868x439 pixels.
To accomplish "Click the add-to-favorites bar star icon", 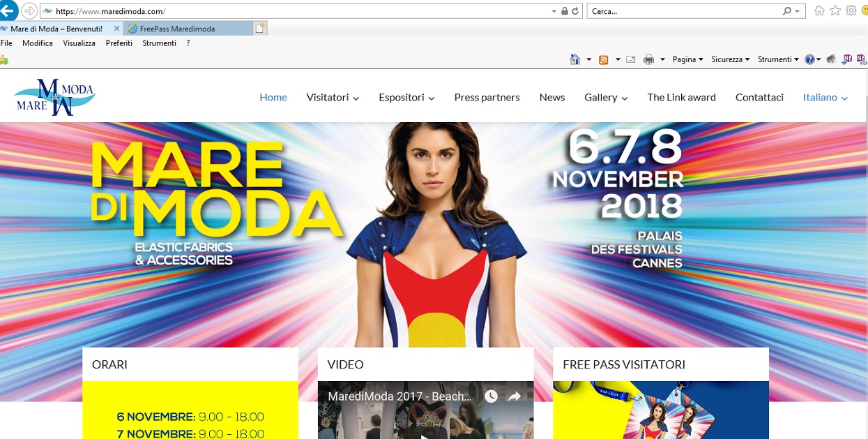I will [4, 60].
